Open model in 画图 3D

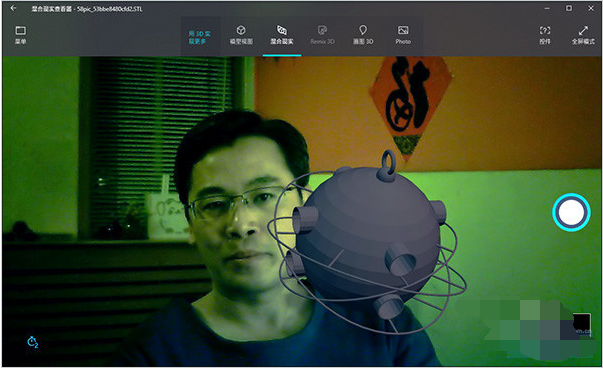(x=363, y=35)
